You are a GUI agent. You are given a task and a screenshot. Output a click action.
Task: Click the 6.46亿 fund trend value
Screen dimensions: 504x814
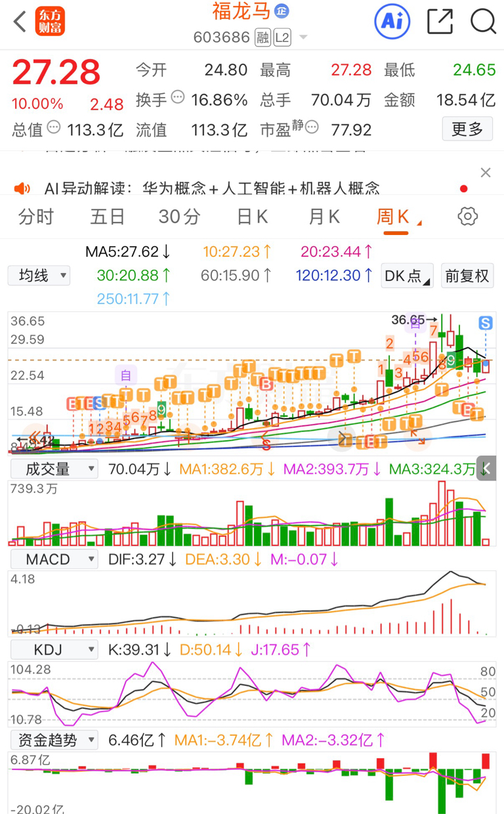point(137,740)
